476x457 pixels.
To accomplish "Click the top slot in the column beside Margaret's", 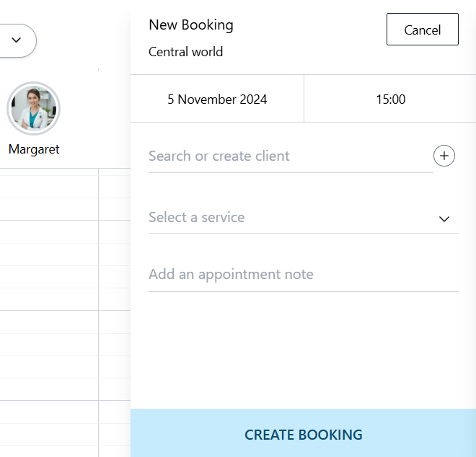I will (114, 187).
